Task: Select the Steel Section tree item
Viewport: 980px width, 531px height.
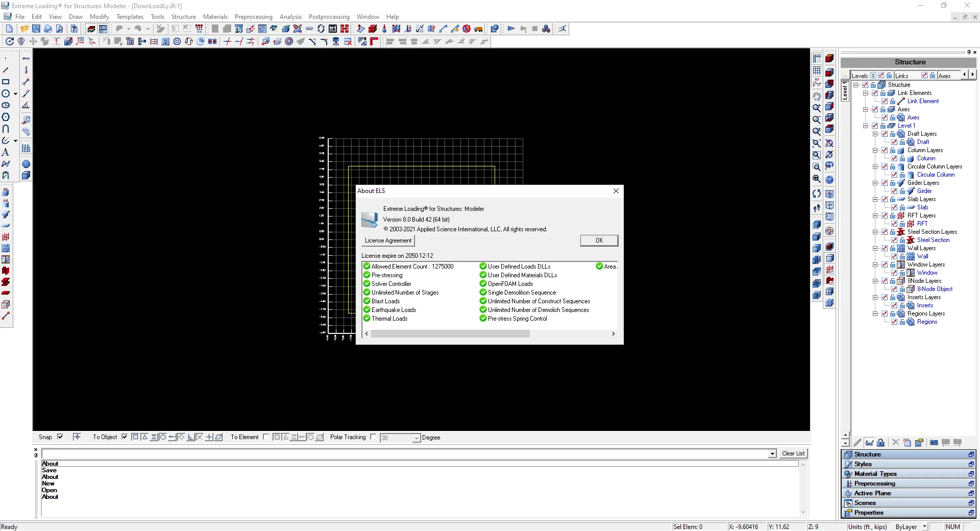Action: pos(933,240)
